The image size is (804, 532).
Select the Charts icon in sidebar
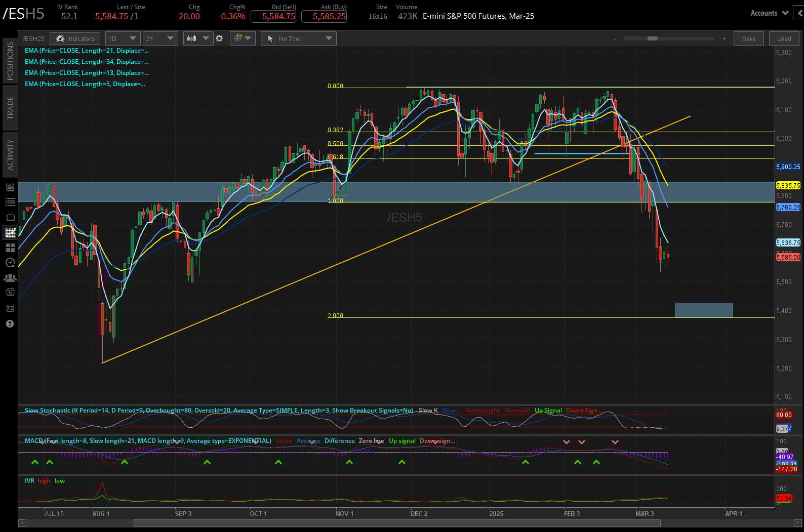(10, 232)
